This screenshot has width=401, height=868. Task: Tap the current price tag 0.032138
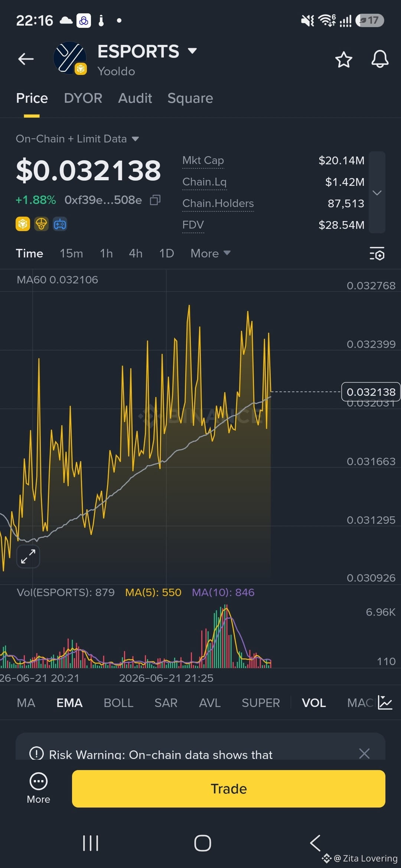pos(371,392)
